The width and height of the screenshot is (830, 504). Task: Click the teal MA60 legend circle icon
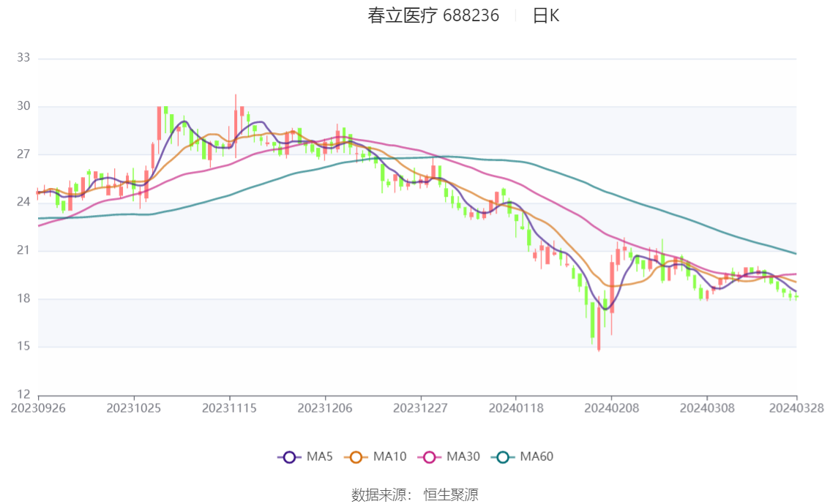coord(503,457)
